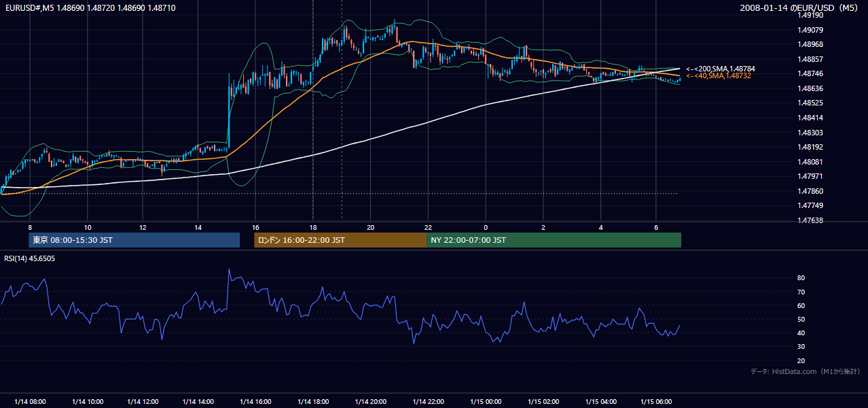868x408 pixels.
Task: Click bottom time label 1/14 22:00
Action: pos(428,402)
